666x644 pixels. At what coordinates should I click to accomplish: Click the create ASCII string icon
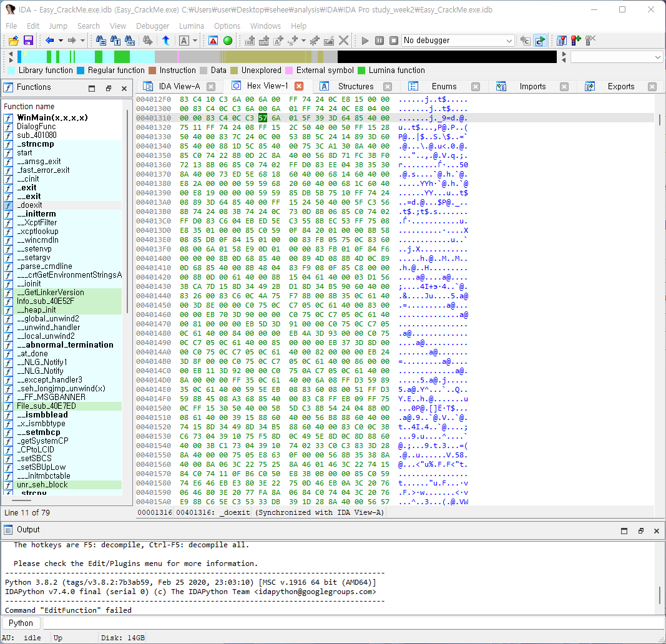click(x=278, y=41)
